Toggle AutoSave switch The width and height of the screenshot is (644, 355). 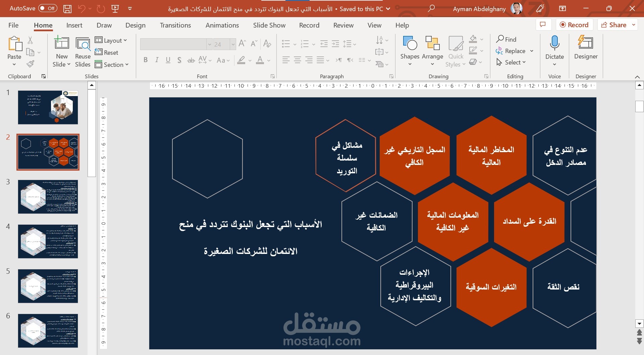[x=47, y=8]
